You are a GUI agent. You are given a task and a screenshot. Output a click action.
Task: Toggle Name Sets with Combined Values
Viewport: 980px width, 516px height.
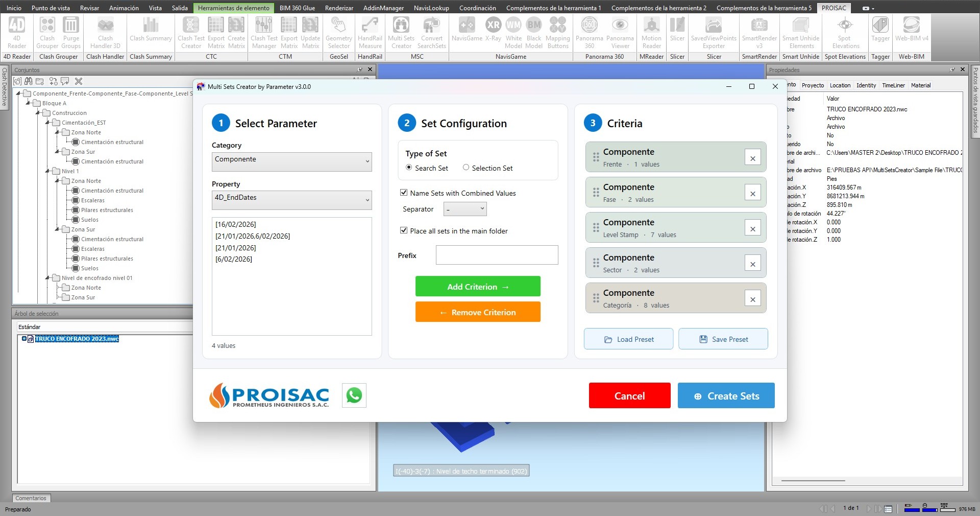tap(404, 193)
